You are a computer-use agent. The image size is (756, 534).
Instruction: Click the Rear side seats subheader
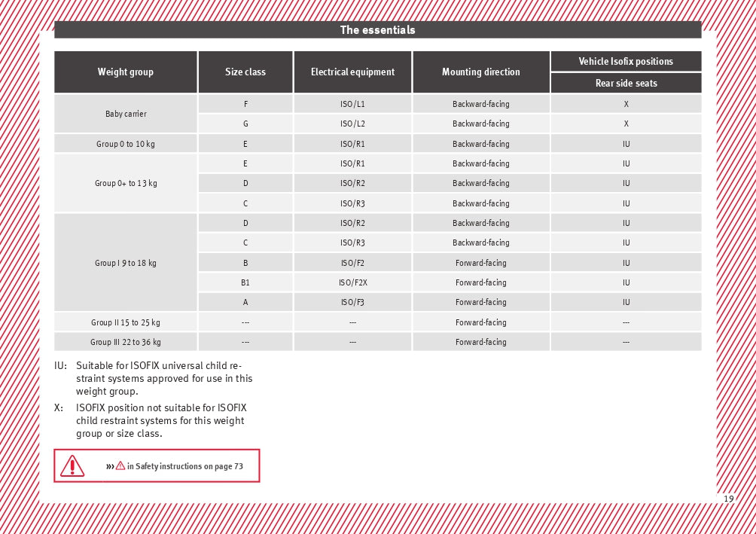pyautogui.click(x=626, y=83)
